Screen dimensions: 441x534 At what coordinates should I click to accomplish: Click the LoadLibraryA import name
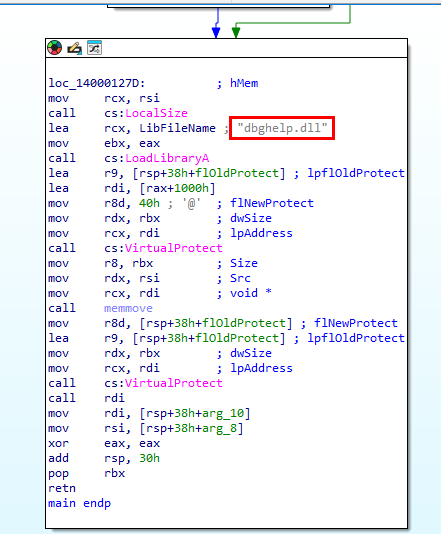pos(167,158)
